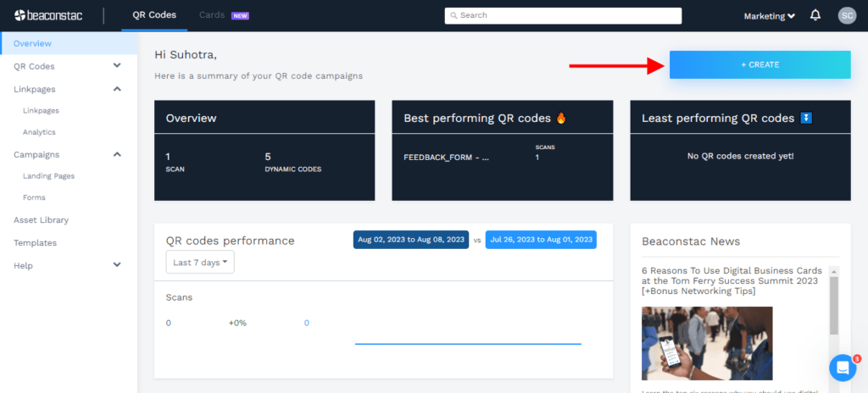Viewport: 868px width, 393px height.
Task: Expand the QR Codes sidebar section
Action: (x=117, y=66)
